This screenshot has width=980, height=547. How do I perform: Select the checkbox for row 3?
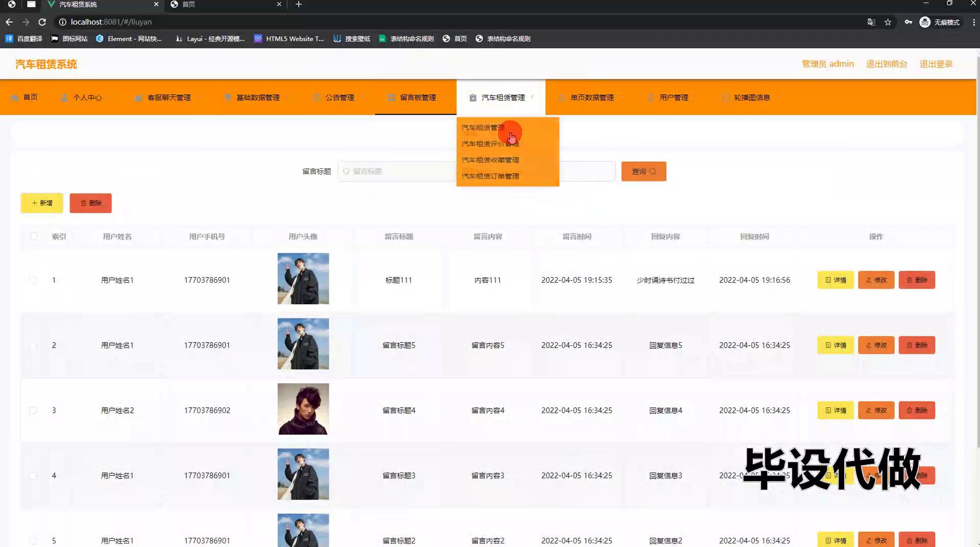point(33,411)
